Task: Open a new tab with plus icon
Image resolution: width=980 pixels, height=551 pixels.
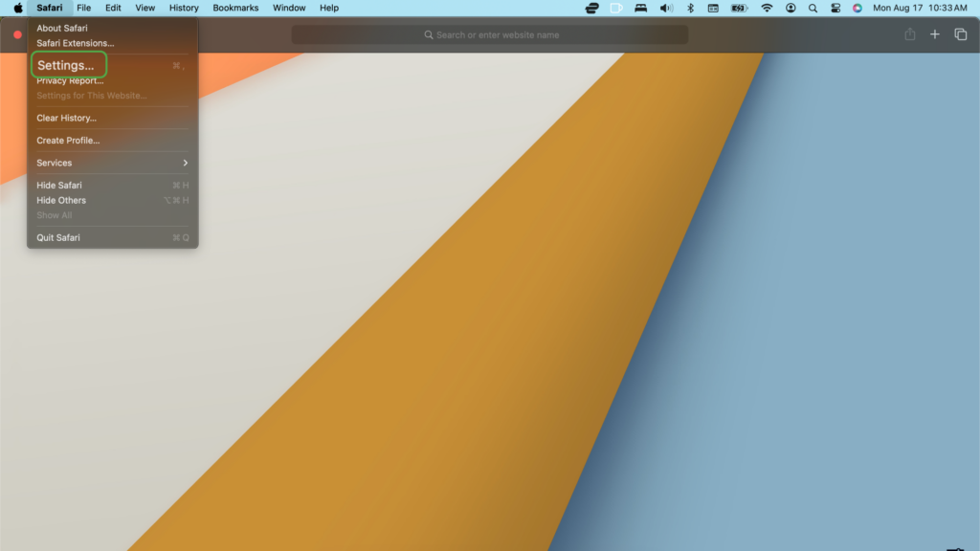Action: click(934, 34)
